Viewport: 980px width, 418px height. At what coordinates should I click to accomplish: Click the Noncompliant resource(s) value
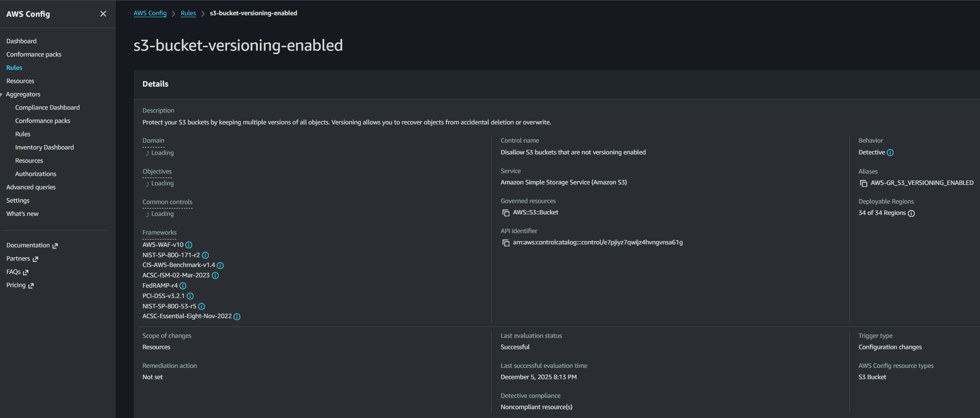click(536, 407)
